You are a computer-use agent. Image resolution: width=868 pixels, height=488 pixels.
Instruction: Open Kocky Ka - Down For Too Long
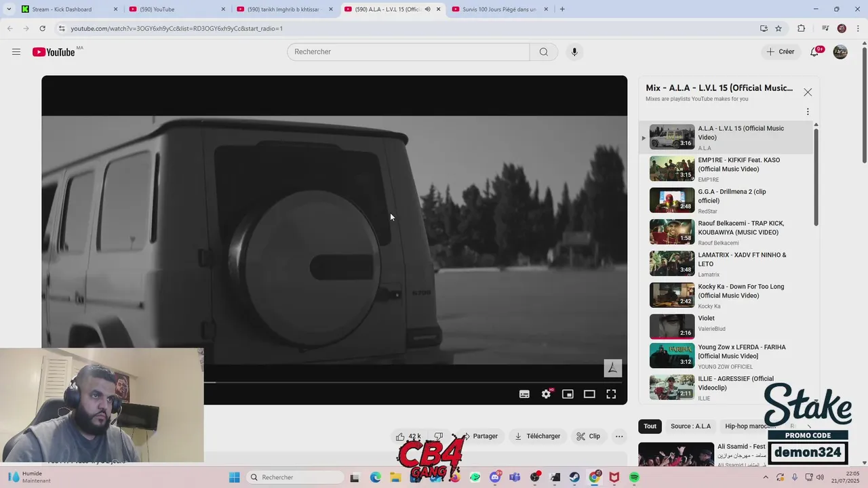pos(726,296)
